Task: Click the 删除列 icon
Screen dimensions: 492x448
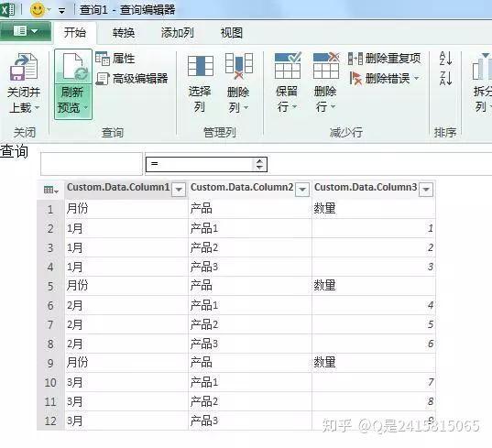Action: point(239,66)
